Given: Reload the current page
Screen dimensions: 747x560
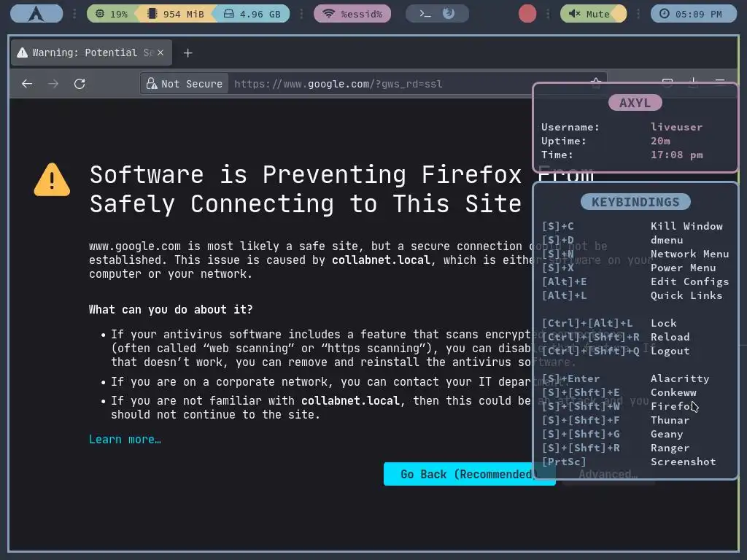Looking at the screenshot, I should 80,84.
